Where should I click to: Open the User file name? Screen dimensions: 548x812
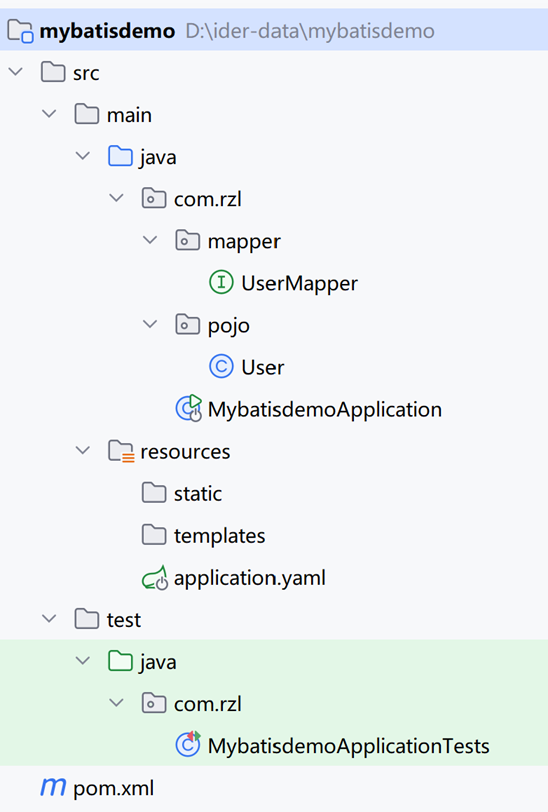coord(263,368)
